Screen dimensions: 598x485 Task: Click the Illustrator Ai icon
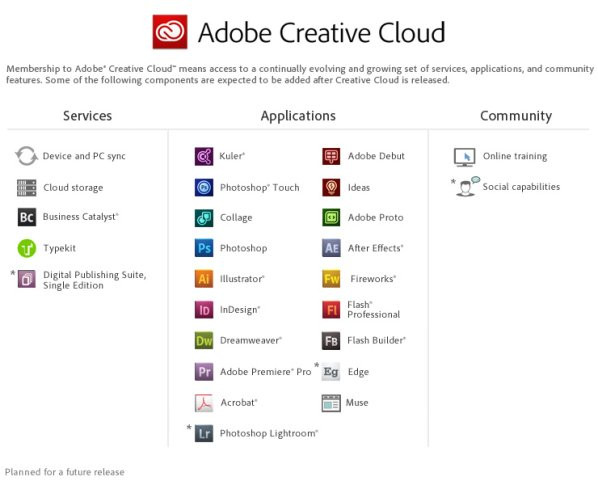[x=204, y=279]
